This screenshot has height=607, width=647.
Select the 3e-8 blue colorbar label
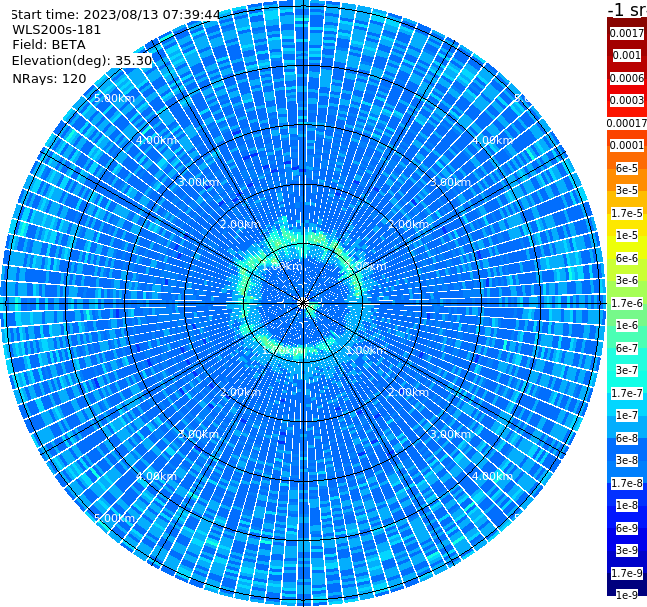click(627, 460)
